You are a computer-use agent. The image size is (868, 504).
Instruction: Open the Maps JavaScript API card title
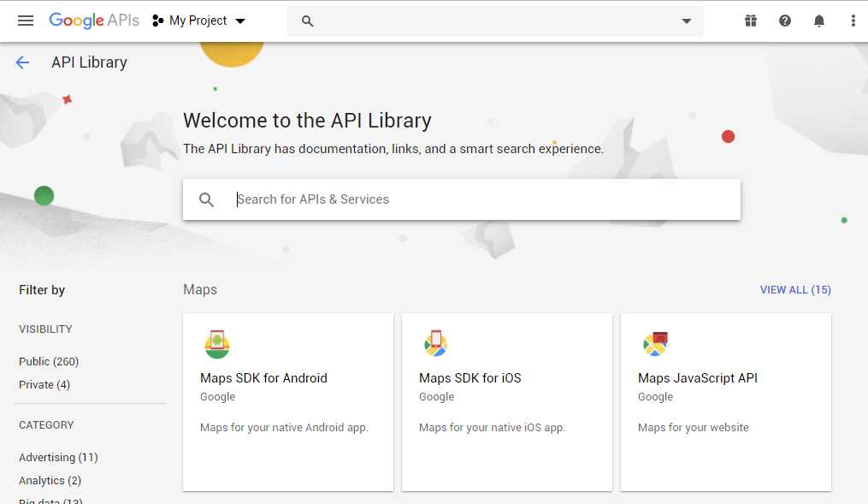[697, 378]
